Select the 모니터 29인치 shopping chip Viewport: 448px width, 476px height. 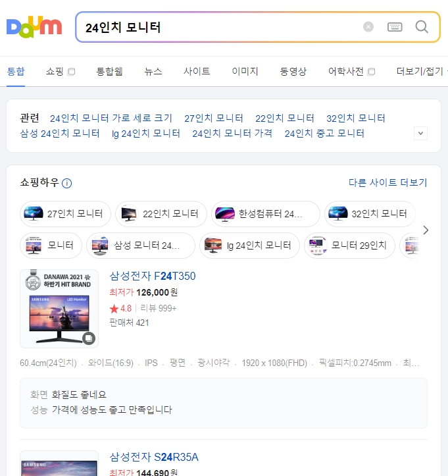click(349, 246)
